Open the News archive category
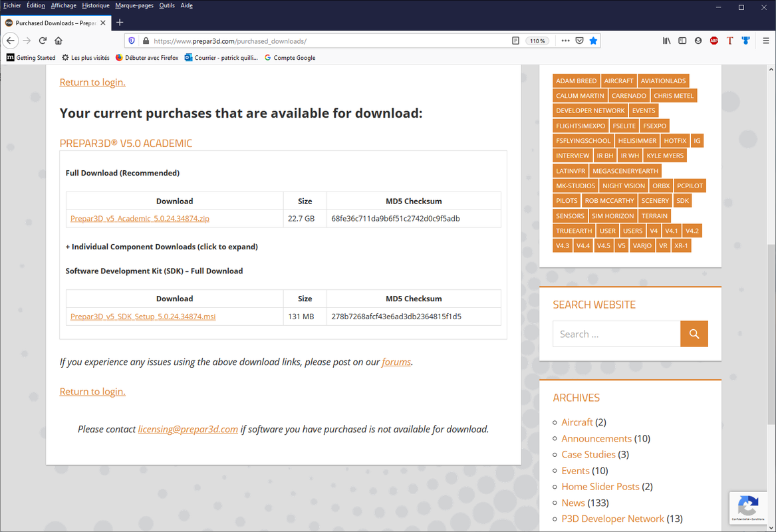The image size is (776, 532). click(x=573, y=503)
